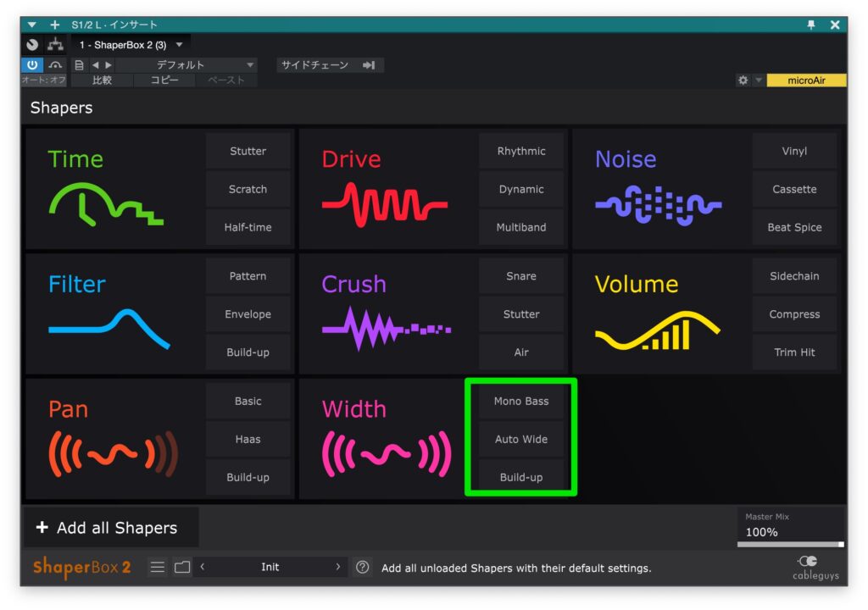This screenshot has width=868, height=610.
Task: Open dropdown arrow beside the gear icon
Action: (x=759, y=80)
